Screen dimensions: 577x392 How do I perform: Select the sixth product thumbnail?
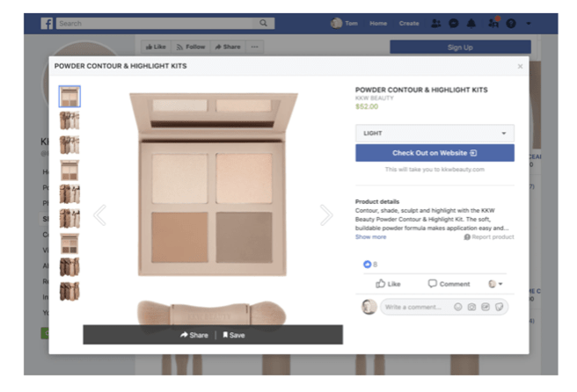[x=69, y=219]
